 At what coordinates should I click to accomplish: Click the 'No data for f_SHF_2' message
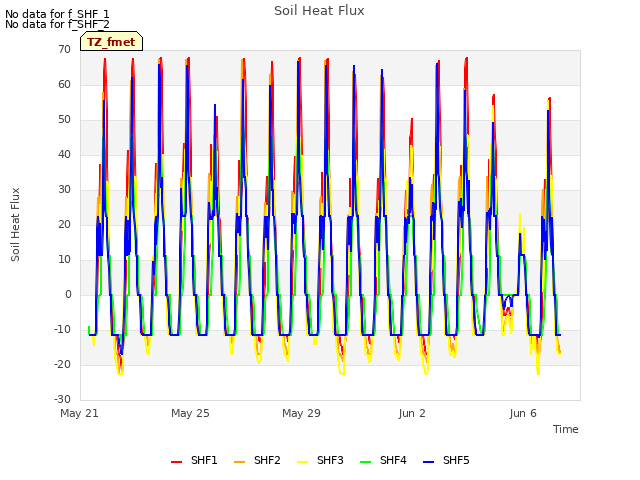(x=57, y=24)
